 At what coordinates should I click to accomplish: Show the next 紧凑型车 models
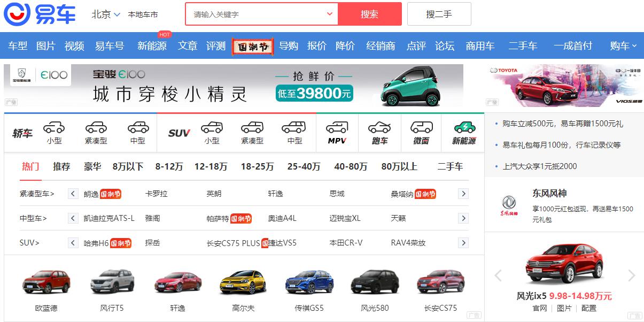[463, 194]
